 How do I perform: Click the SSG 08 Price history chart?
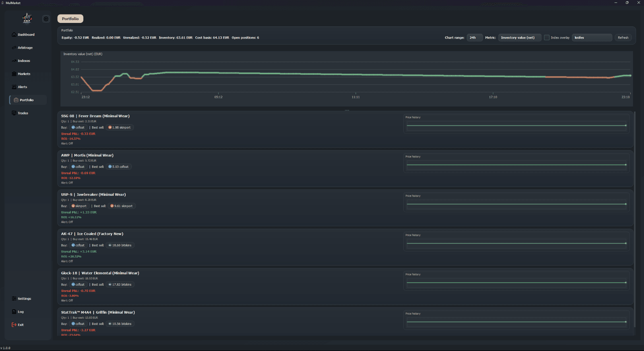[516, 125]
